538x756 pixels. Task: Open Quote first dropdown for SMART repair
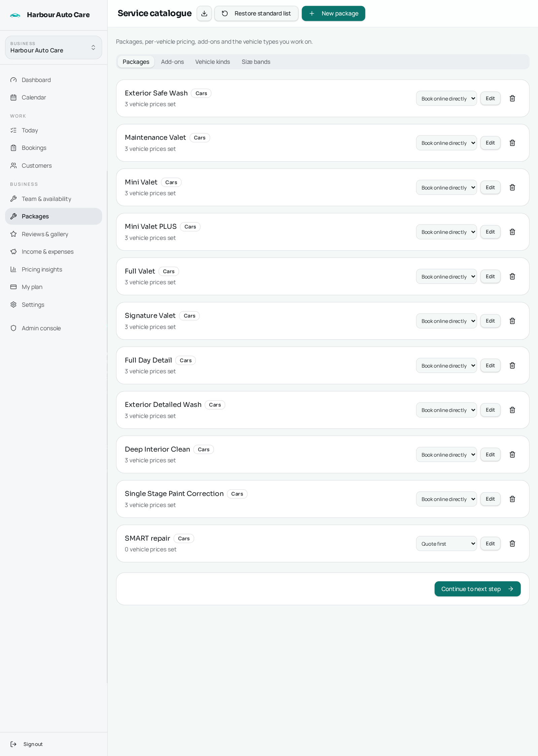coord(446,544)
